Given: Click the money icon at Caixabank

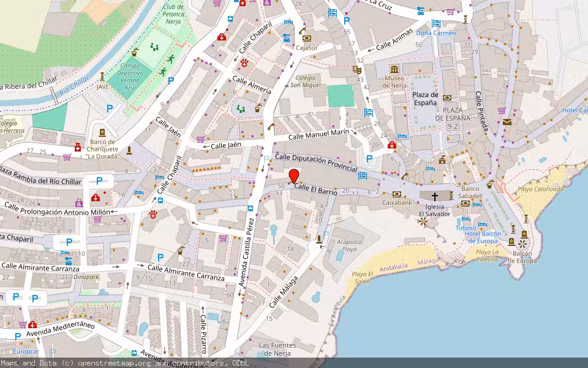Looking at the screenshot, I should (397, 194).
